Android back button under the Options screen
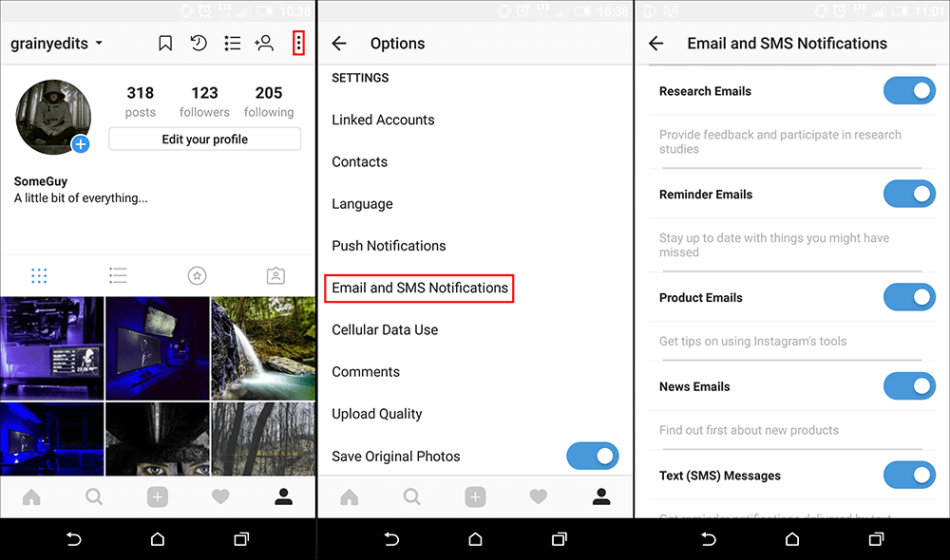This screenshot has width=950, height=560. 391,539
